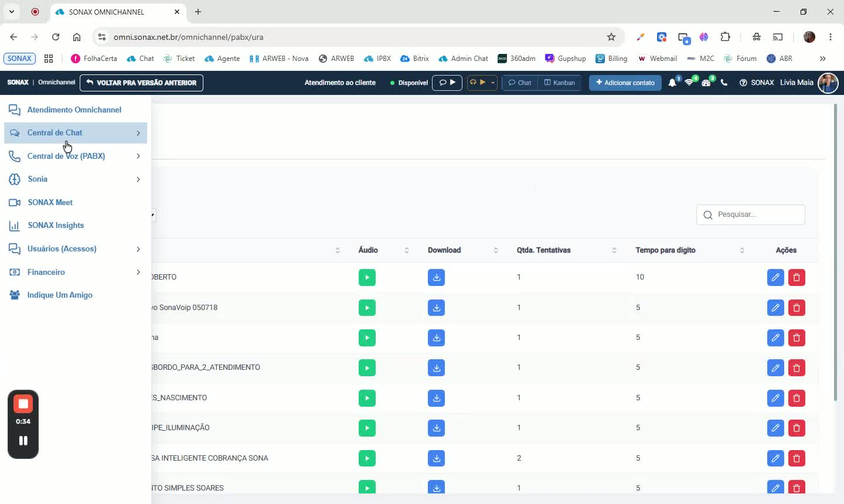Play audio for the ROBERTO row
The image size is (844, 504).
click(x=367, y=277)
